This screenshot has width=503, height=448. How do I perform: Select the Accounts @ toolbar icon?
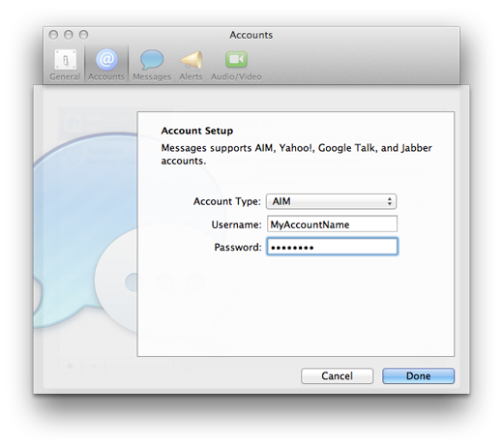(106, 64)
